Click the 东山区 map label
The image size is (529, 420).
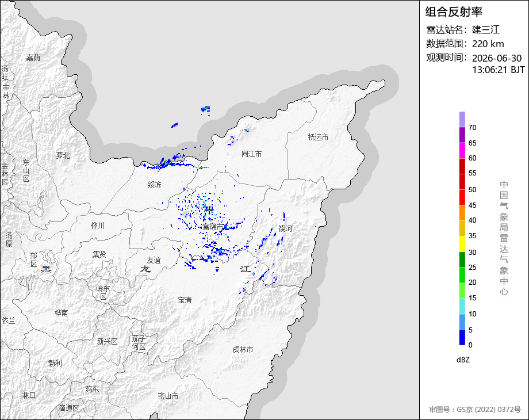[x=26, y=170]
